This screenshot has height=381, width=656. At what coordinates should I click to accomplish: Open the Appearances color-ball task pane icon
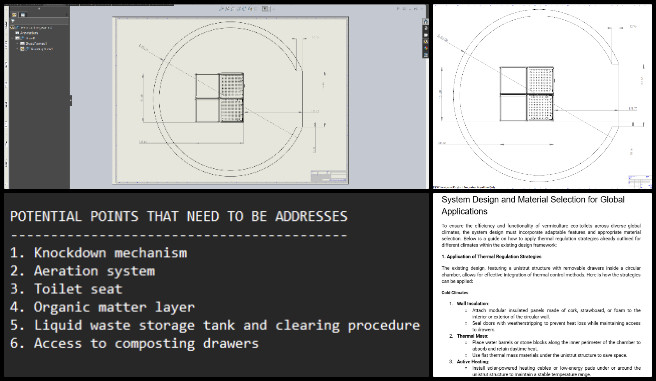tap(425, 48)
